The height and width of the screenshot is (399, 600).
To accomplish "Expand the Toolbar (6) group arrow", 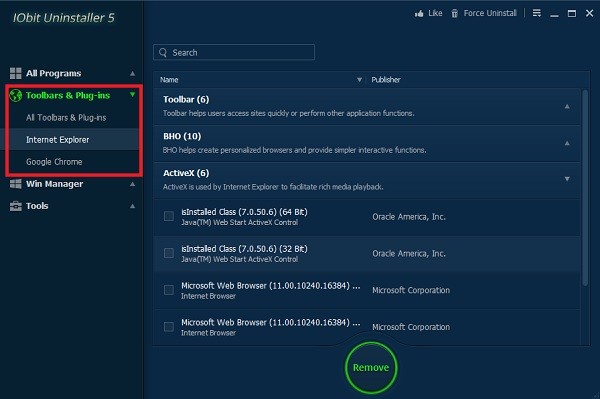I will pos(567,106).
